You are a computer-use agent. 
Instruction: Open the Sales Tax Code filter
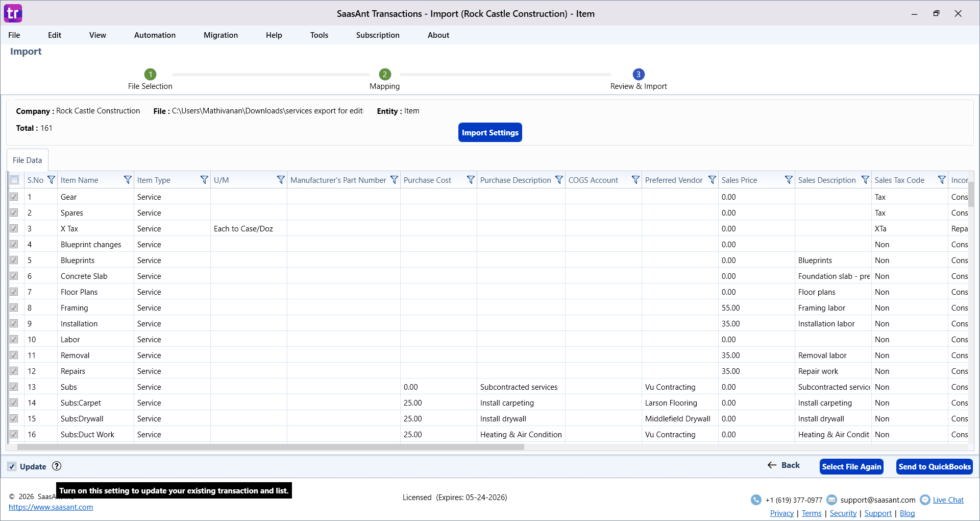[941, 180]
